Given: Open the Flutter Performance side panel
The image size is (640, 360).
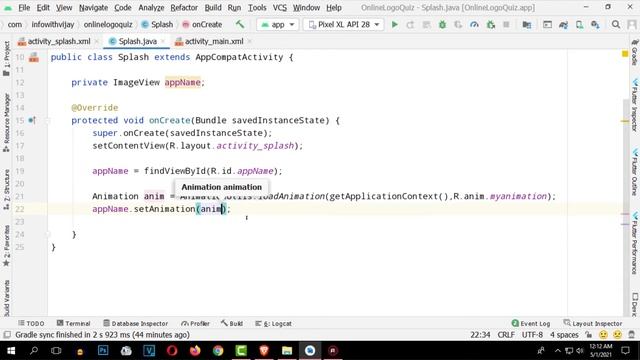Looking at the screenshot, I should (635, 243).
